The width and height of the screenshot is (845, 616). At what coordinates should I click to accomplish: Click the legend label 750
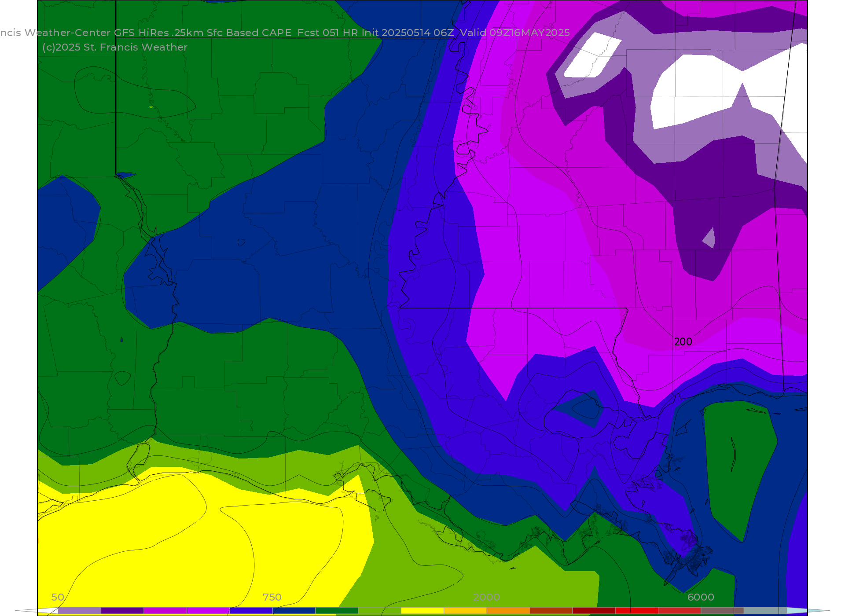point(272,597)
